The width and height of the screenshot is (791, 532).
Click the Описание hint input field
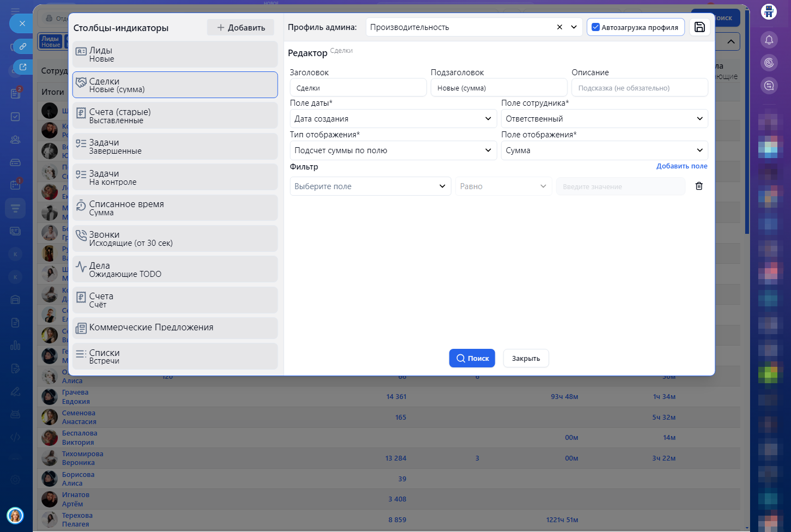(x=639, y=88)
